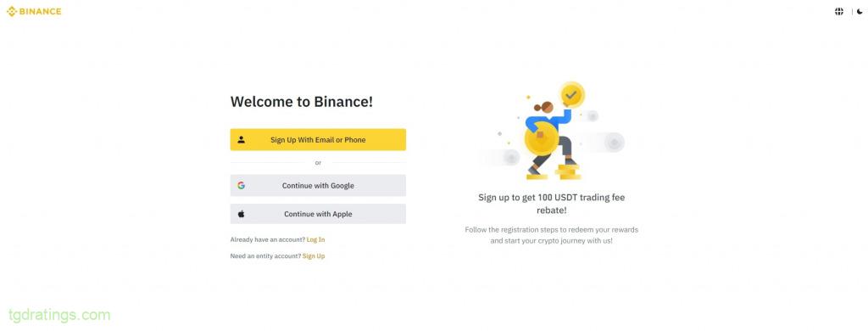Click the person icon on the yellow sign-up button
868x331 pixels.
pos(242,140)
